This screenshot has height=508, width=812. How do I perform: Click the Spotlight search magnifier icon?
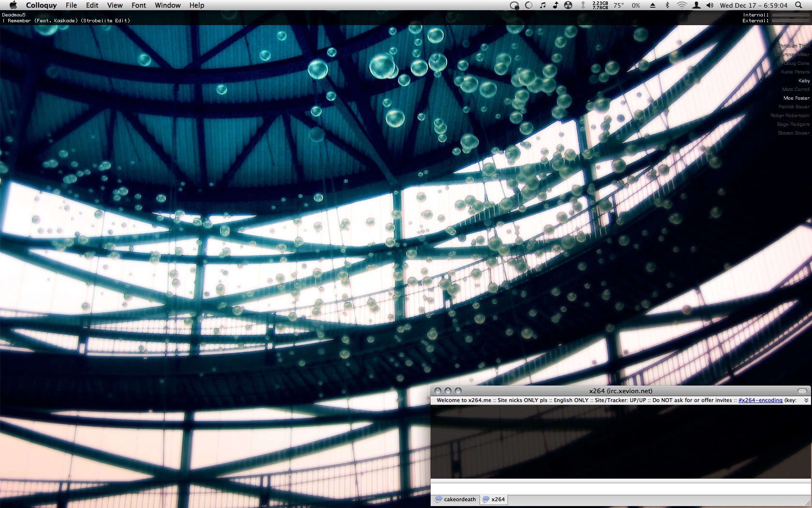coord(798,5)
